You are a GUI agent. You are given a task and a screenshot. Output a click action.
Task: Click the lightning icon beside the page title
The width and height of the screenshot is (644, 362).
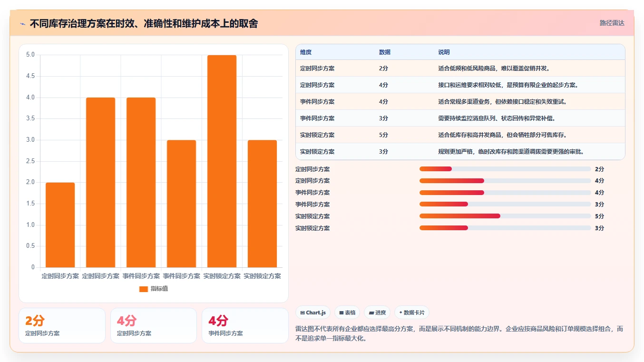[22, 24]
